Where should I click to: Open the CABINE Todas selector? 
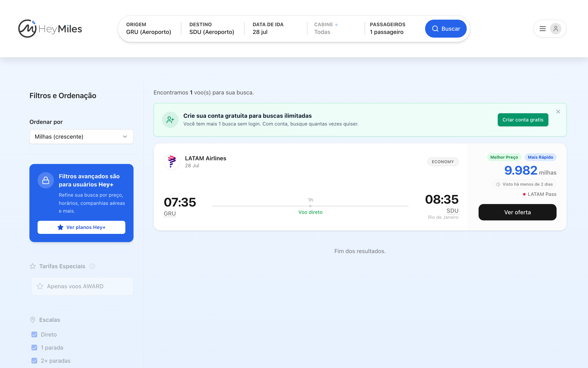(x=326, y=28)
